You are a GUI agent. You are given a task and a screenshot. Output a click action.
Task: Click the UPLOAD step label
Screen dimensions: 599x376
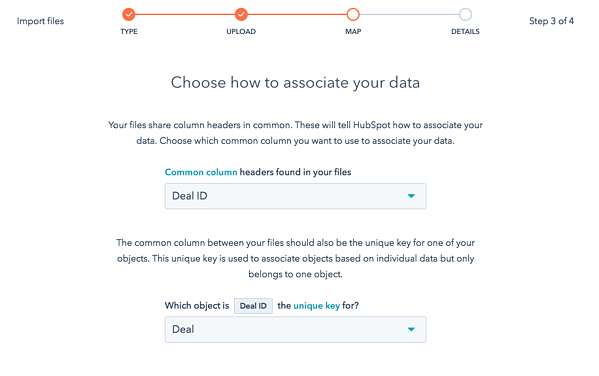(241, 32)
